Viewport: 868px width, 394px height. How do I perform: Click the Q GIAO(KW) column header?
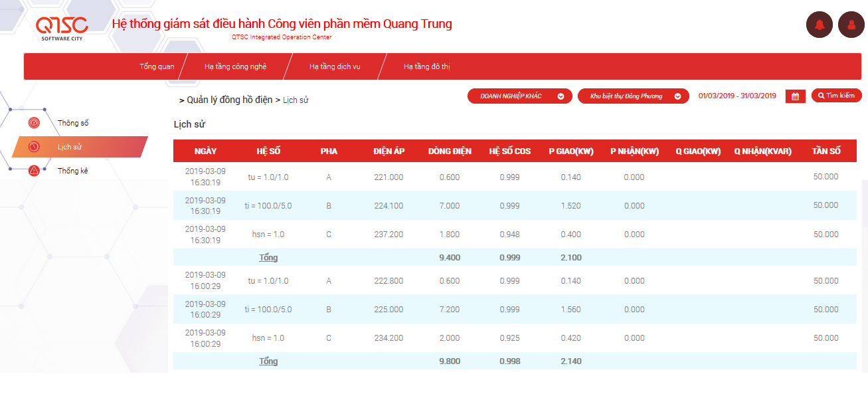coord(698,151)
